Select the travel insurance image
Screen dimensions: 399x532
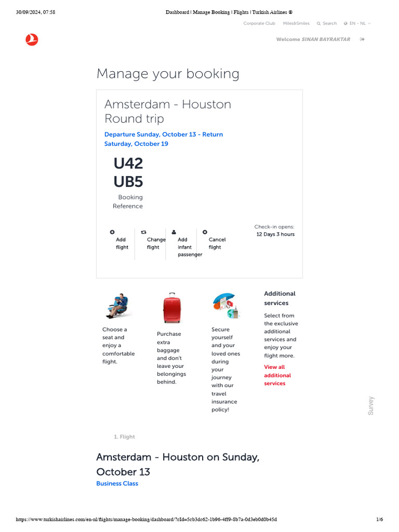[x=226, y=306]
